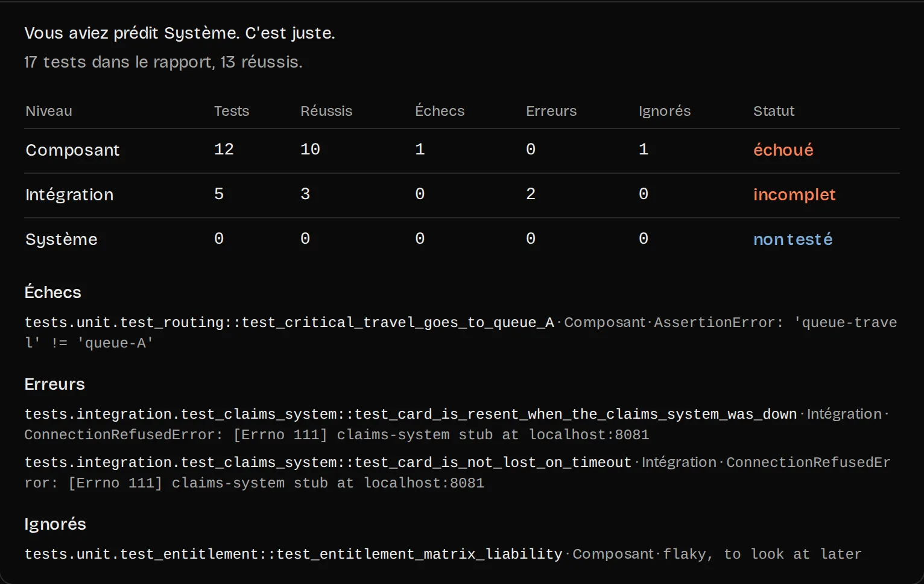Select the "Composant" row label in the Niveau column

[72, 150]
